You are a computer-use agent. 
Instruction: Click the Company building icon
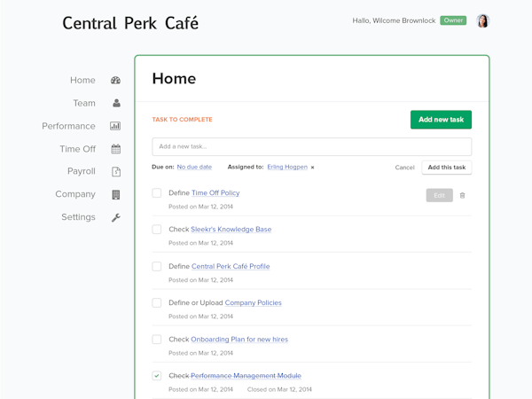pos(115,195)
